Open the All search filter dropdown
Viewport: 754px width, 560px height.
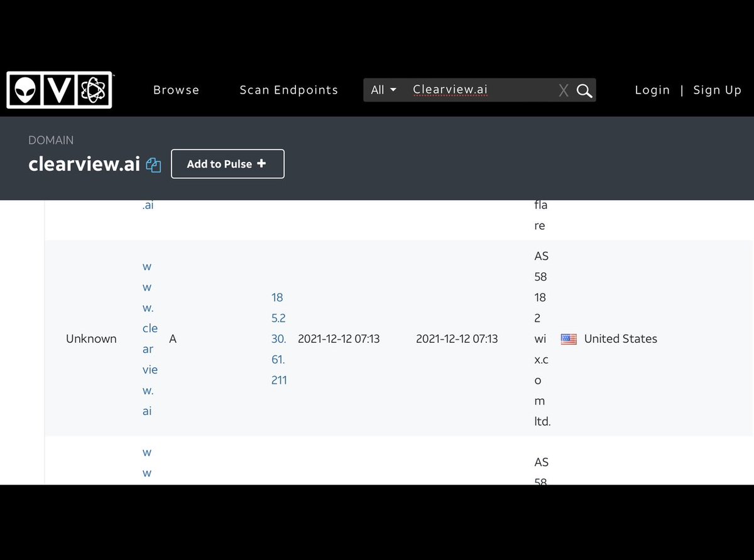tap(383, 90)
